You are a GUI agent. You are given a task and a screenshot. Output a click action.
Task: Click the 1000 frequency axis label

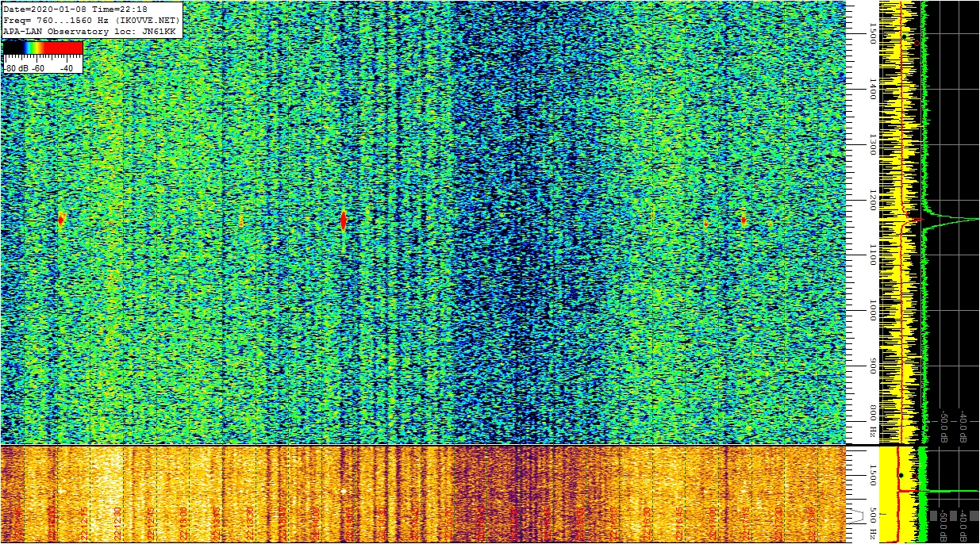(873, 311)
